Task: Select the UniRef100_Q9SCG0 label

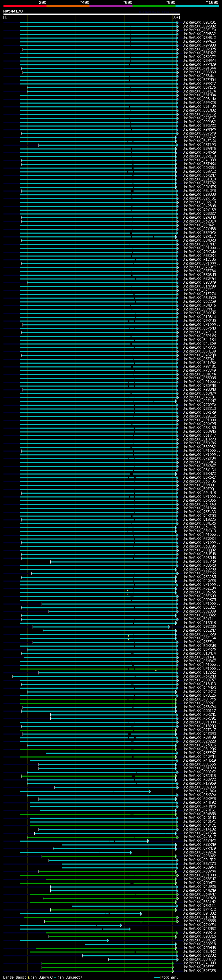Action: (199, 626)
